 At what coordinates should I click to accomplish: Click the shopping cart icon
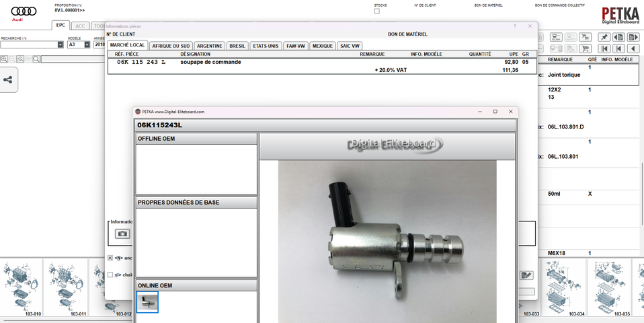pos(585,48)
